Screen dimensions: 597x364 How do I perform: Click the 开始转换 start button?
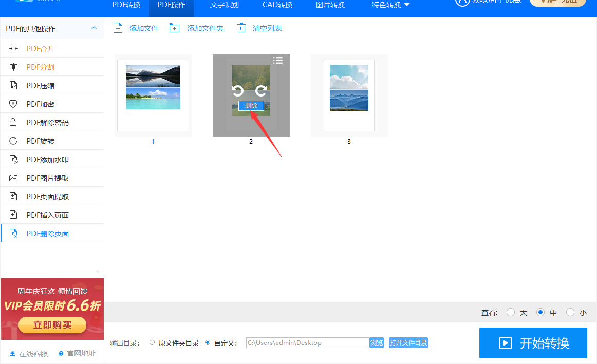click(533, 343)
